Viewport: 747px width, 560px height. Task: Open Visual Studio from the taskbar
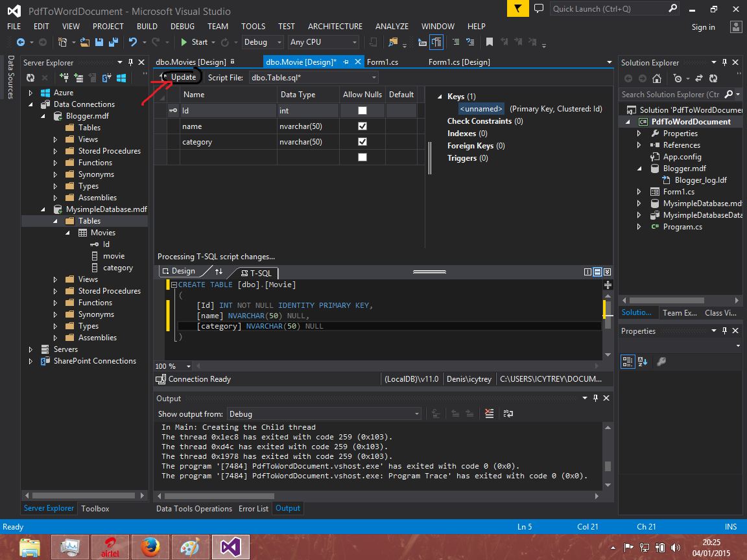click(231, 546)
